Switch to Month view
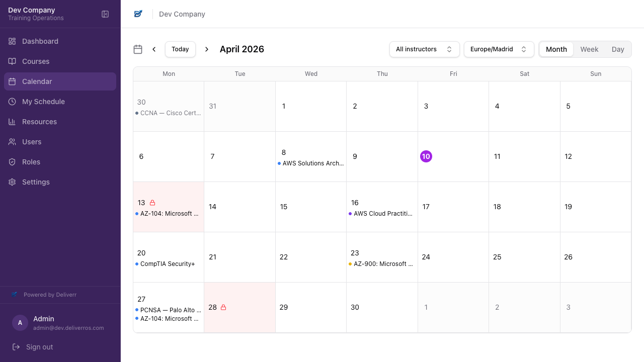644x362 pixels. 556,49
